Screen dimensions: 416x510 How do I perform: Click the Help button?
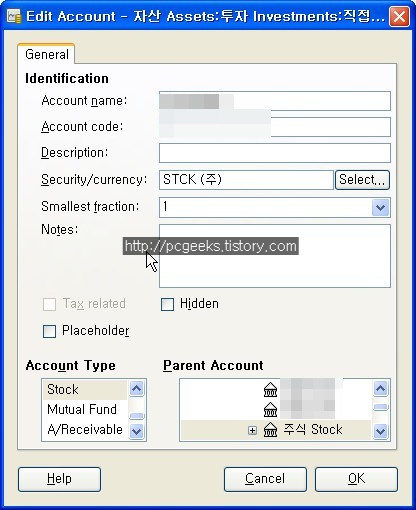[59, 479]
